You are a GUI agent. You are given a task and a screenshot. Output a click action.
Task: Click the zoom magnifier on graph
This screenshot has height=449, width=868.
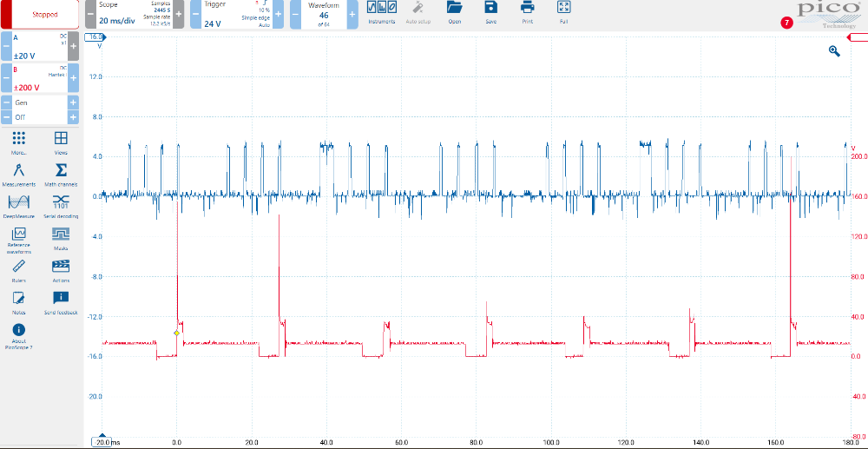834,51
